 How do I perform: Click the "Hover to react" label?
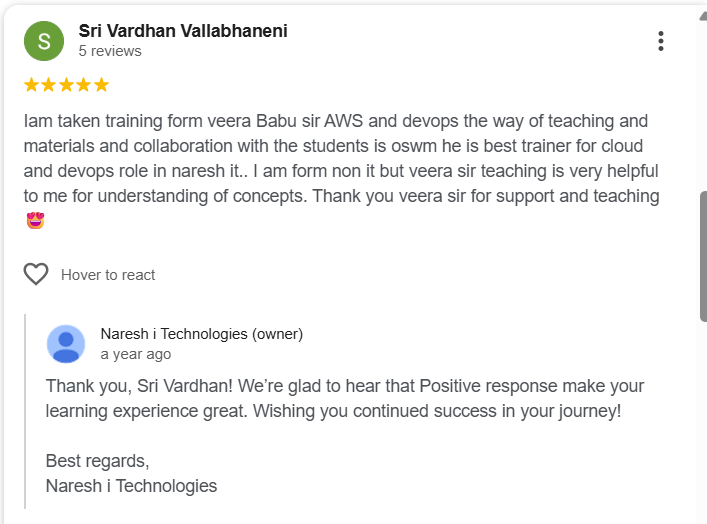(x=108, y=275)
